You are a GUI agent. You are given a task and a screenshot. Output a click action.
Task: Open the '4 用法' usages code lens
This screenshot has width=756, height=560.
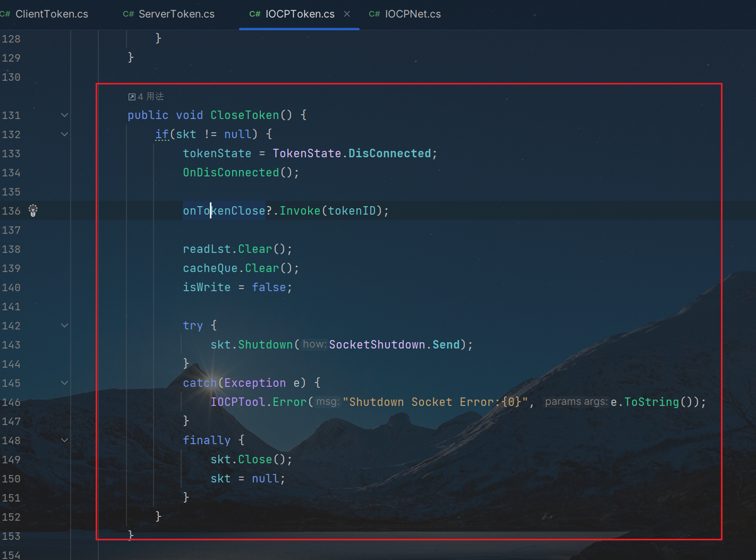coord(151,97)
